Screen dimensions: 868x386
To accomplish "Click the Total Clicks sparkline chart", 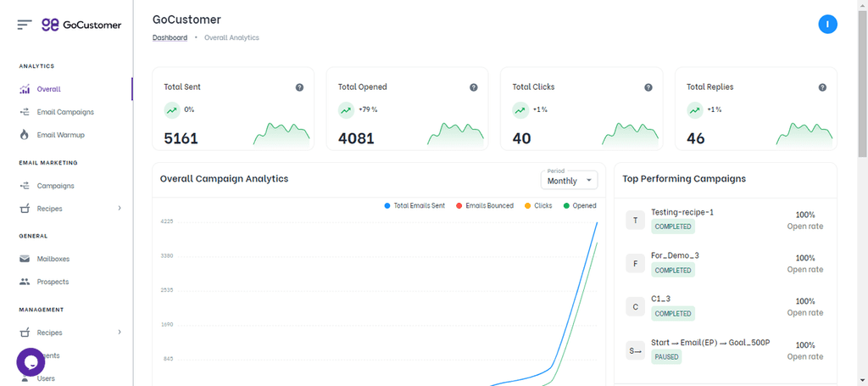I will 630,134.
